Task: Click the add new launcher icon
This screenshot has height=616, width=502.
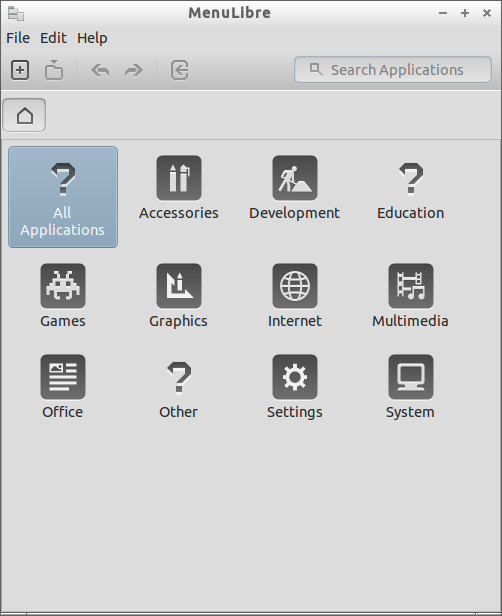Action: click(x=20, y=70)
